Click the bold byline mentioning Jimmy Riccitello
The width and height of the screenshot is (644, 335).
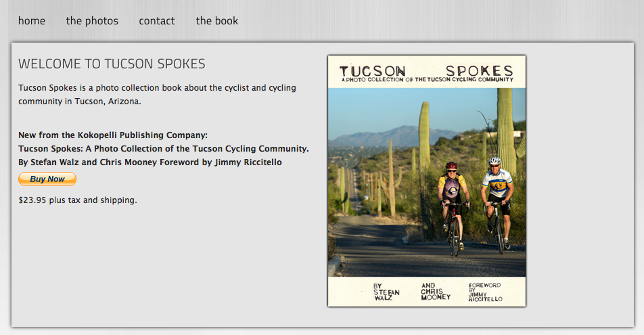[x=150, y=162]
